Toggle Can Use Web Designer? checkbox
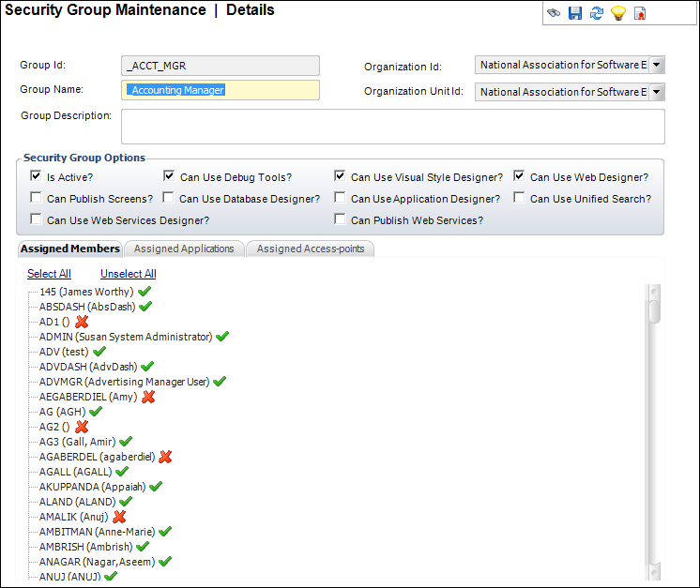This screenshot has height=588, width=700. [519, 176]
